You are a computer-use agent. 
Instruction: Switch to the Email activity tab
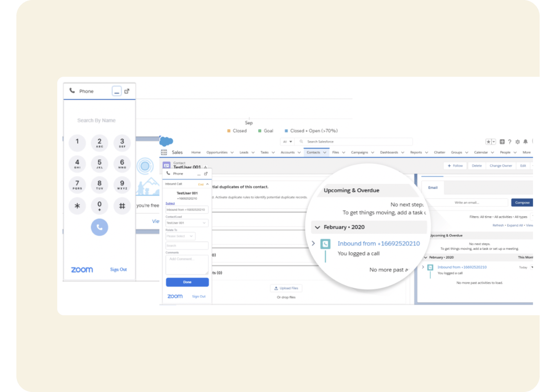[433, 187]
